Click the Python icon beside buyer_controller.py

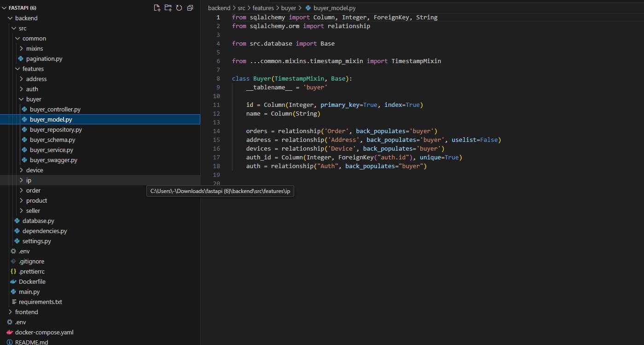pyautogui.click(x=24, y=109)
